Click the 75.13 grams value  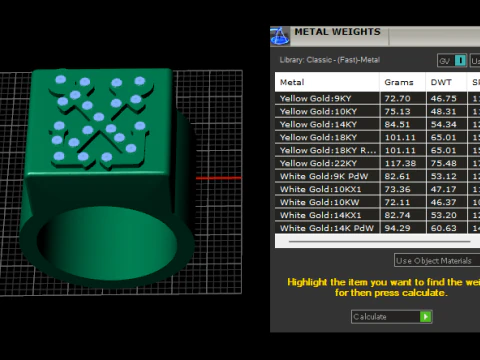pyautogui.click(x=397, y=112)
